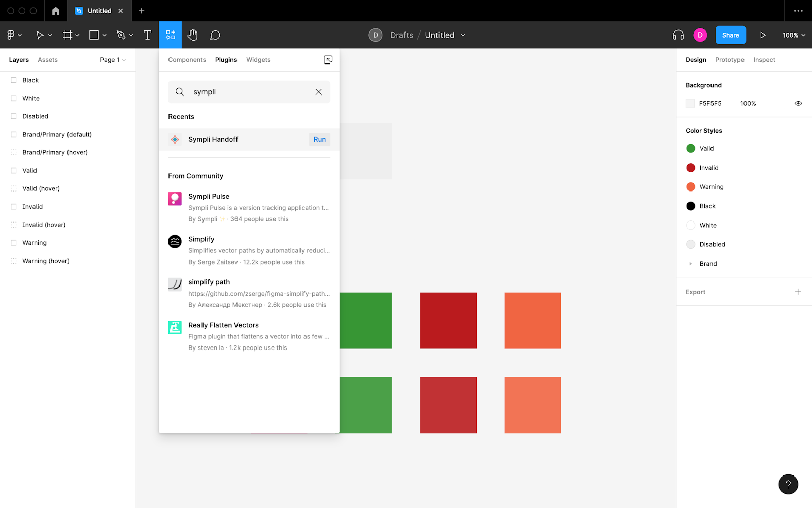Viewport: 812px width, 508px height.
Task: Click the Share button
Action: click(731, 35)
